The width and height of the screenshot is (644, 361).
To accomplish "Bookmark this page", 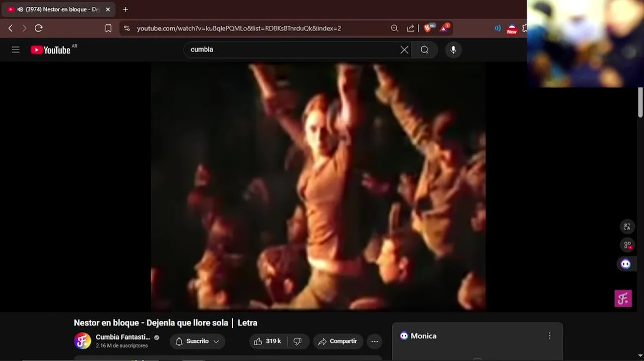I will pos(108,28).
